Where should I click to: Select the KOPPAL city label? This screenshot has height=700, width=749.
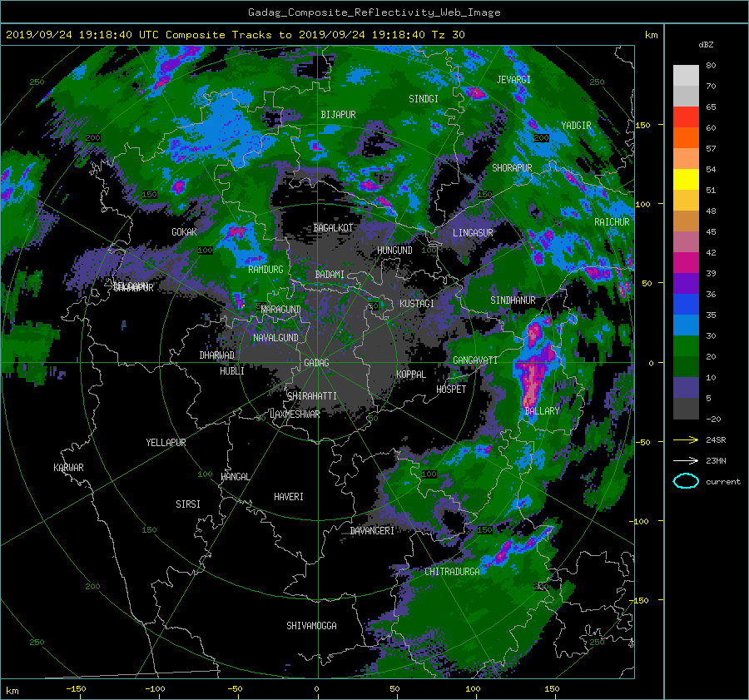(x=411, y=374)
